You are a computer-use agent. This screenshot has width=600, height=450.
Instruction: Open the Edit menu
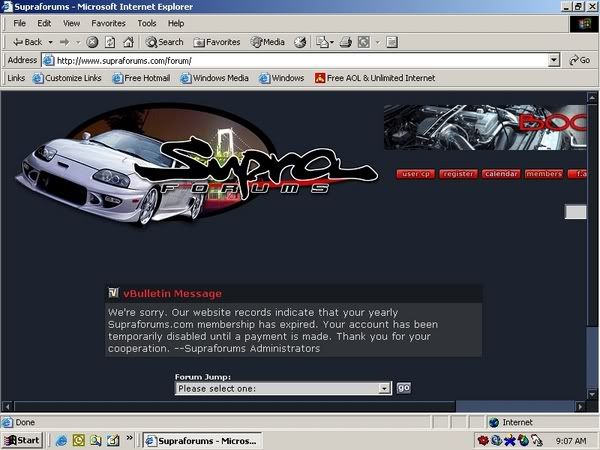[44, 23]
